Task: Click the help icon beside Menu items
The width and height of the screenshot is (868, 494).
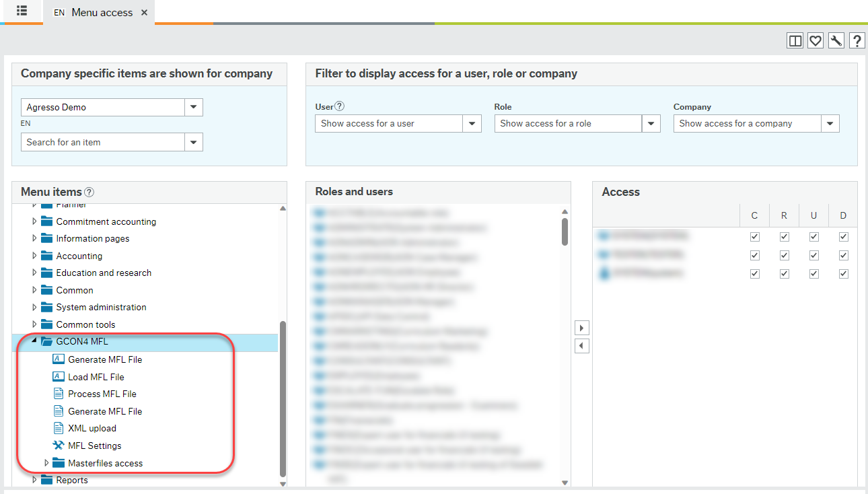Action: [89, 192]
